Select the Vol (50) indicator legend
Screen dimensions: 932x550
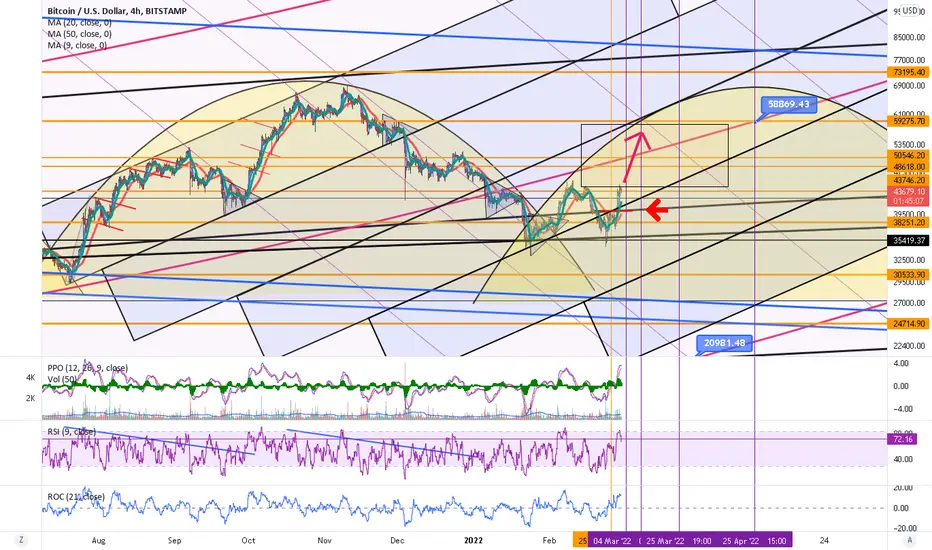point(62,379)
